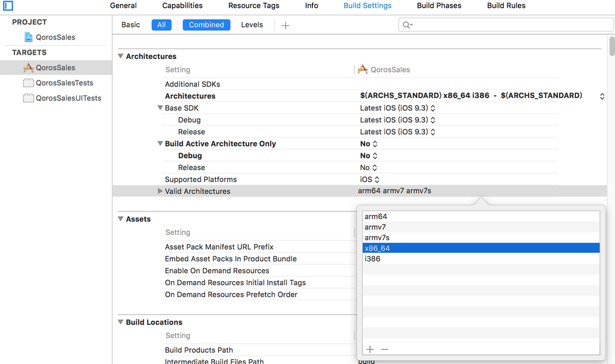Switch to the Build Phases tab
The image size is (615, 364).
[439, 5]
